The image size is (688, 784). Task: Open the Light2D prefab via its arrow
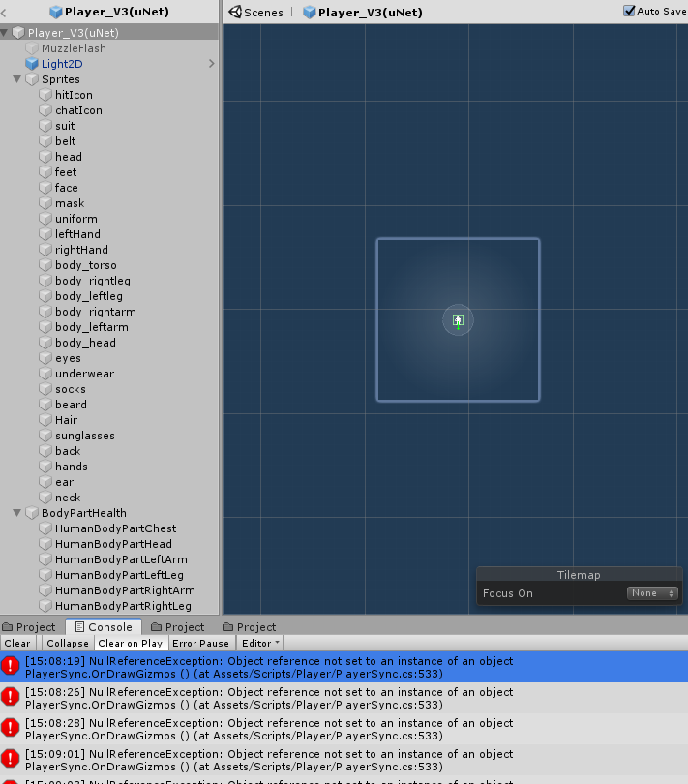point(212,64)
